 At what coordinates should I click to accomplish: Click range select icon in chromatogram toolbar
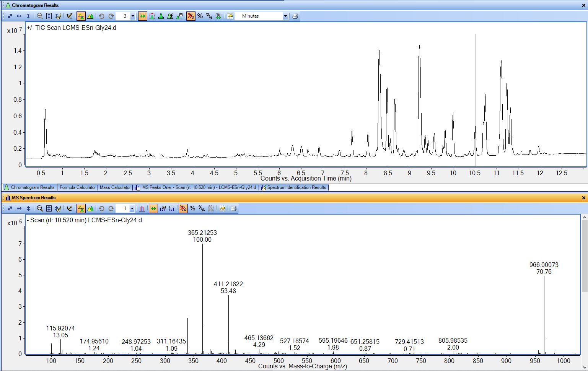(x=142, y=16)
